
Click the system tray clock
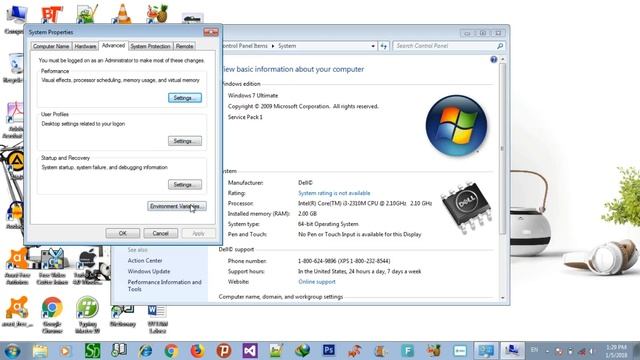click(616, 351)
